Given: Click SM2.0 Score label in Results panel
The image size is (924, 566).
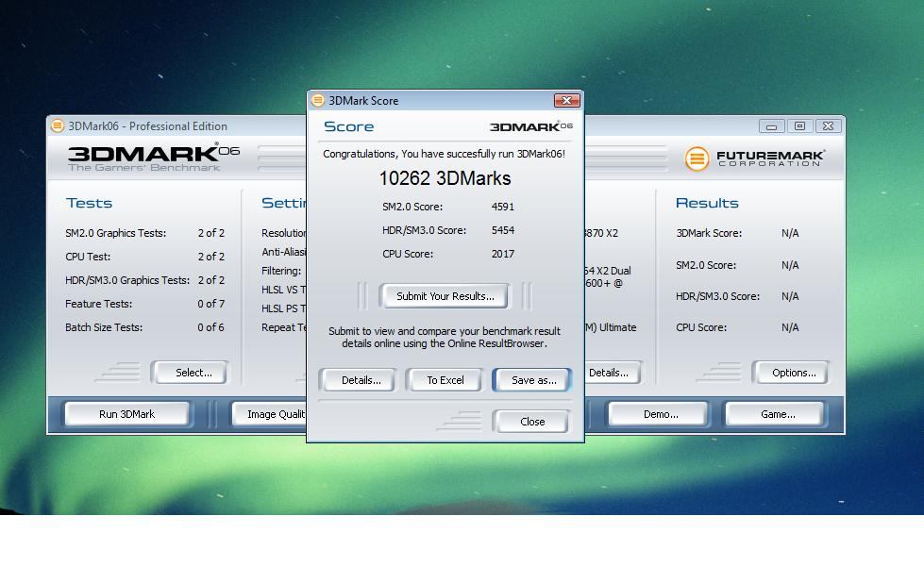Looking at the screenshot, I should tap(706, 266).
